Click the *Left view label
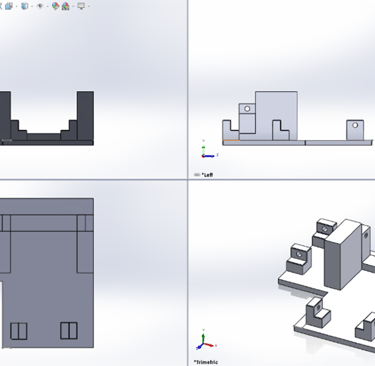 point(207,175)
